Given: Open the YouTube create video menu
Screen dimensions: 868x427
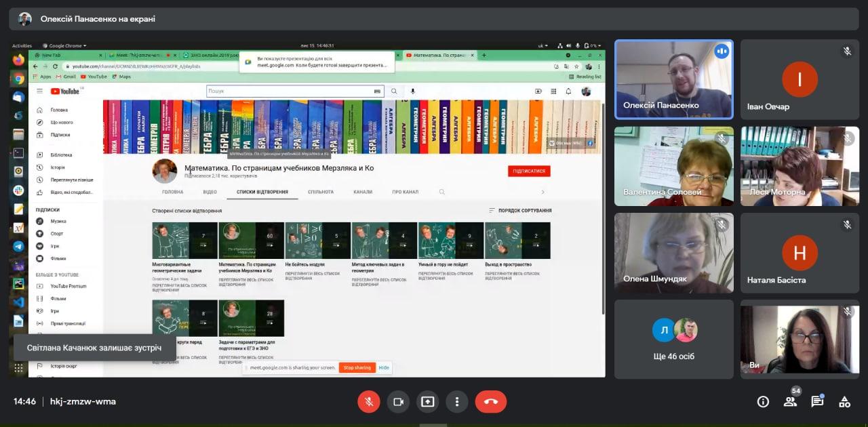Looking at the screenshot, I should point(538,91).
